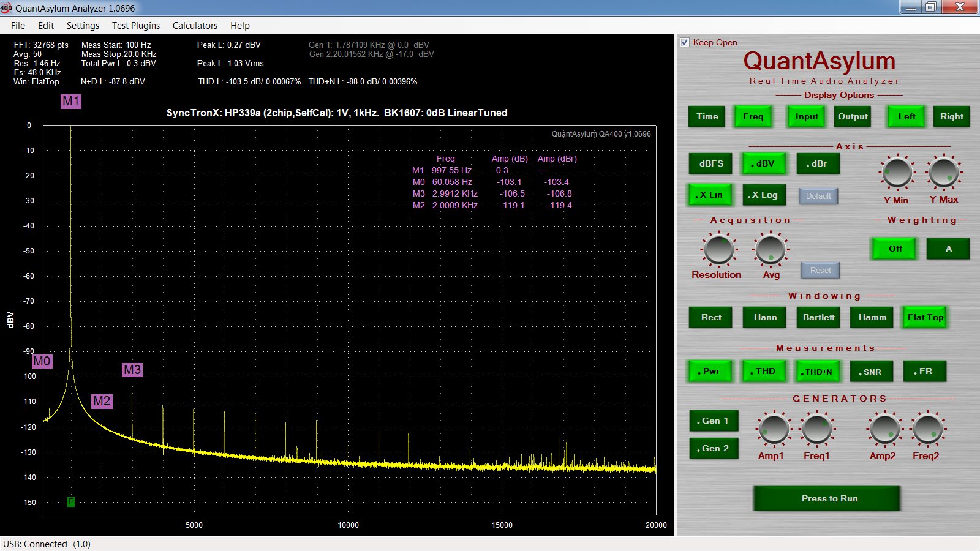Switch display to Freq domain
The image size is (980, 551).
(753, 116)
